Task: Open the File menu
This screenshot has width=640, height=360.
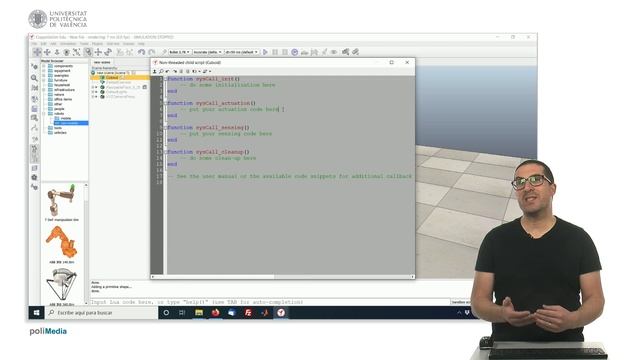Action: pos(34,44)
